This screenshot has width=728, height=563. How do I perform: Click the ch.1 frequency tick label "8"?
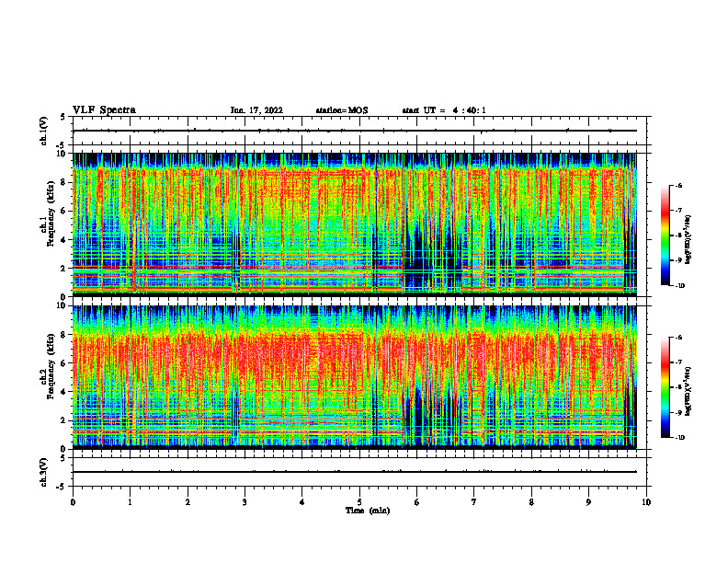coord(64,182)
